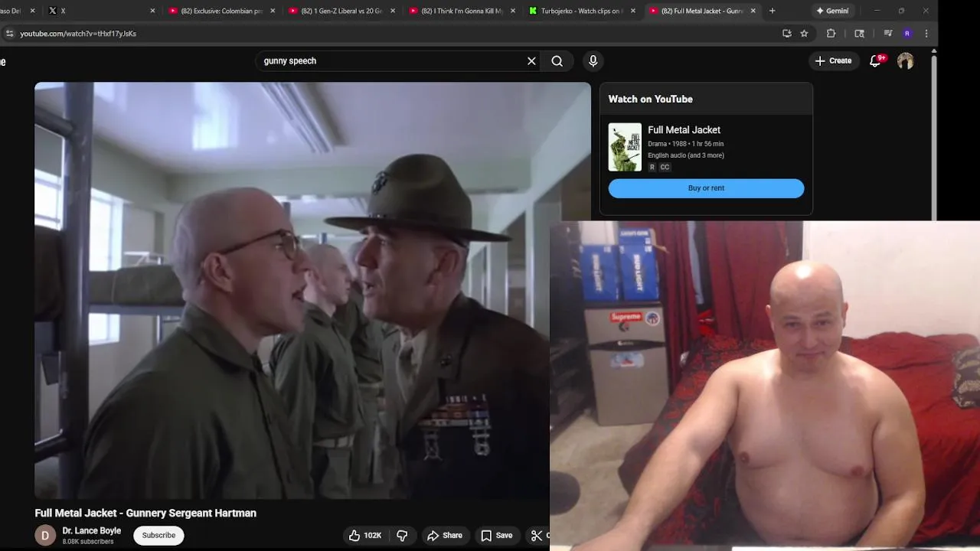
Task: Switch to Turbojerko Watch clips tab
Action: (x=581, y=11)
